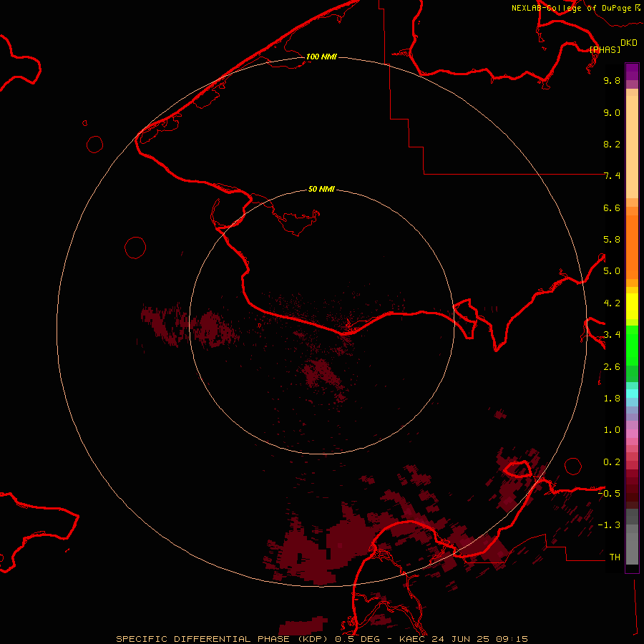Click the 5.8 scale value

click(x=612, y=240)
